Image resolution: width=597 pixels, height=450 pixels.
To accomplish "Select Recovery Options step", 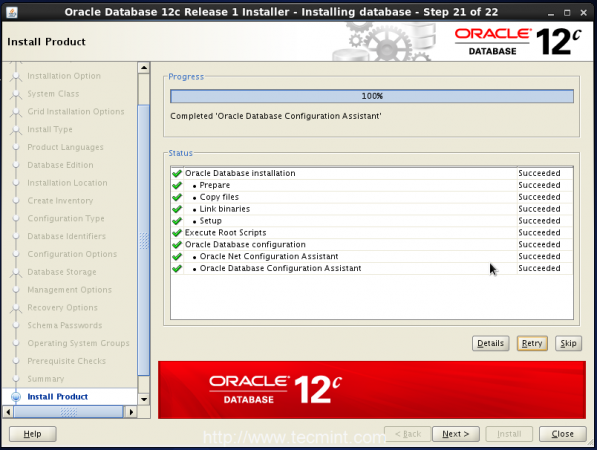I will (62, 308).
